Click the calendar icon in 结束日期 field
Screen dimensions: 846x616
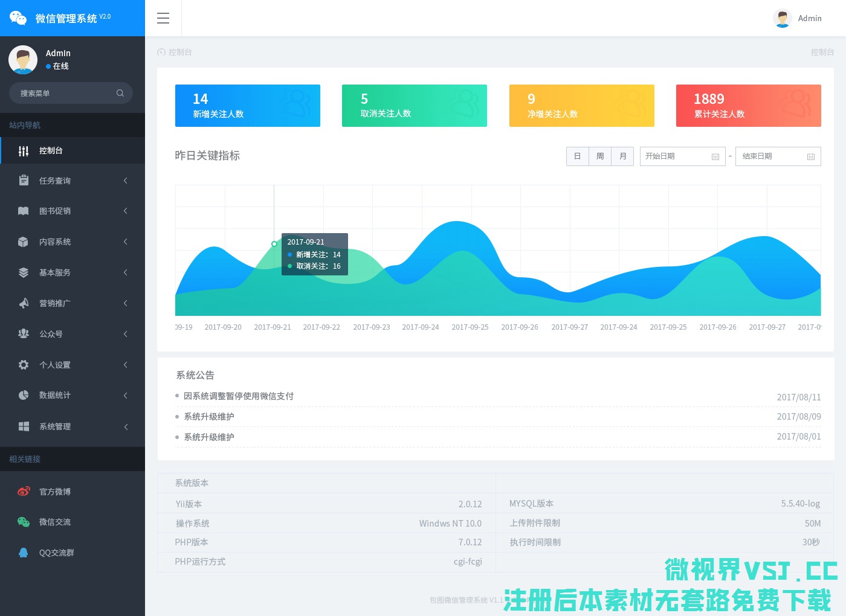click(811, 156)
